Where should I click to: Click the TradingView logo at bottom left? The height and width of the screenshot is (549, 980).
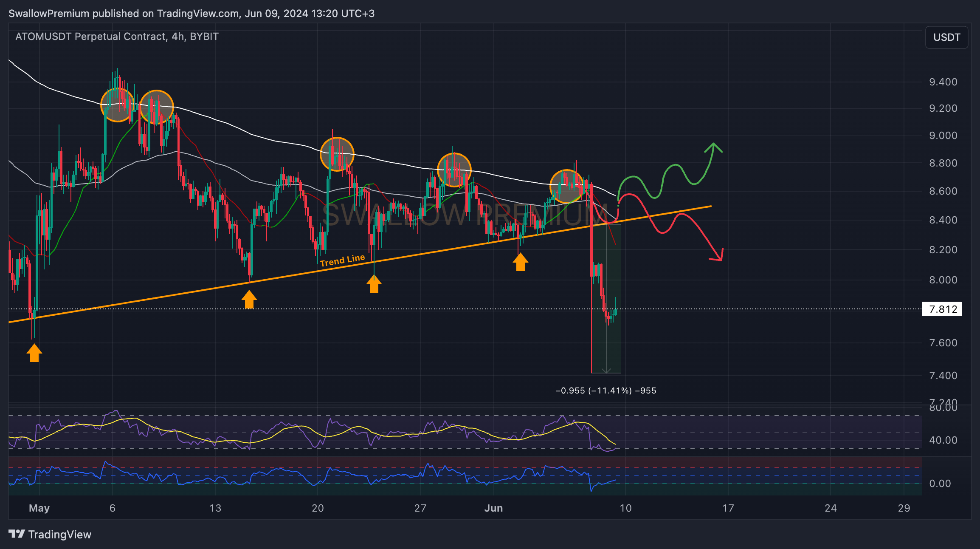click(50, 534)
